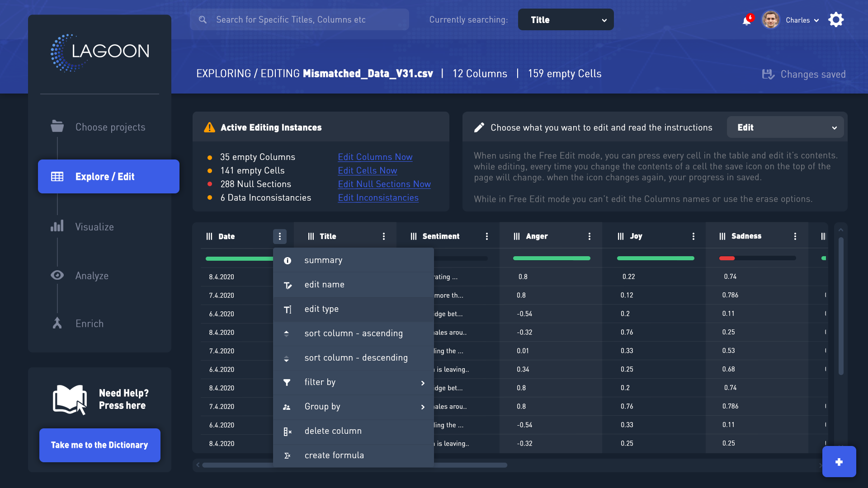Click the first row Date cell 8.4.2020
Image resolution: width=868 pixels, height=488 pixels.
(x=222, y=277)
